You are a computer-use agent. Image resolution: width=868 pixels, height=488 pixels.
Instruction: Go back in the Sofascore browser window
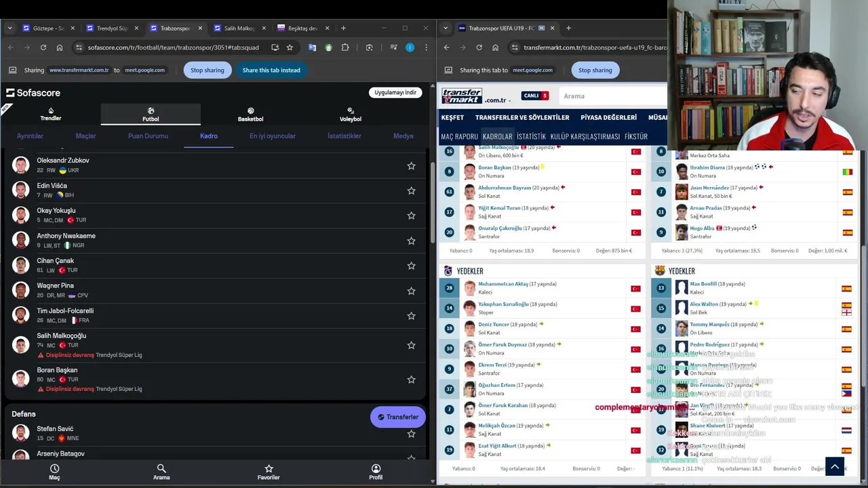[x=10, y=47]
